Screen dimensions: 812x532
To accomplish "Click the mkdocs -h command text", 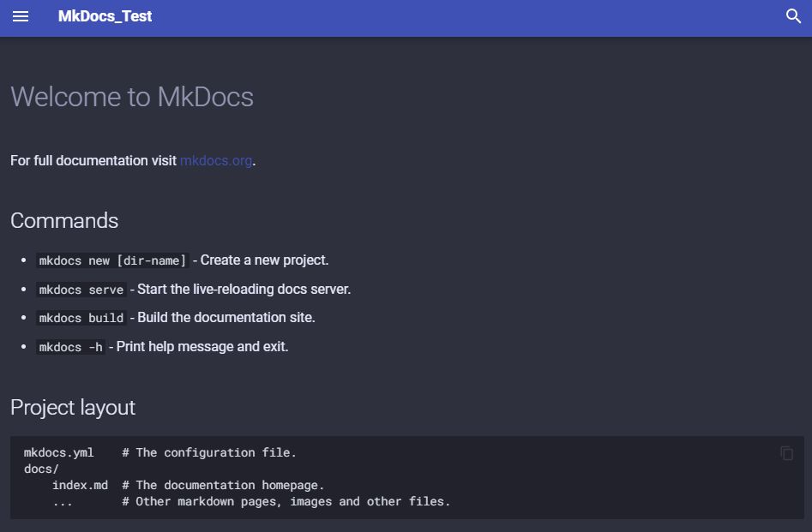I will 69,347.
